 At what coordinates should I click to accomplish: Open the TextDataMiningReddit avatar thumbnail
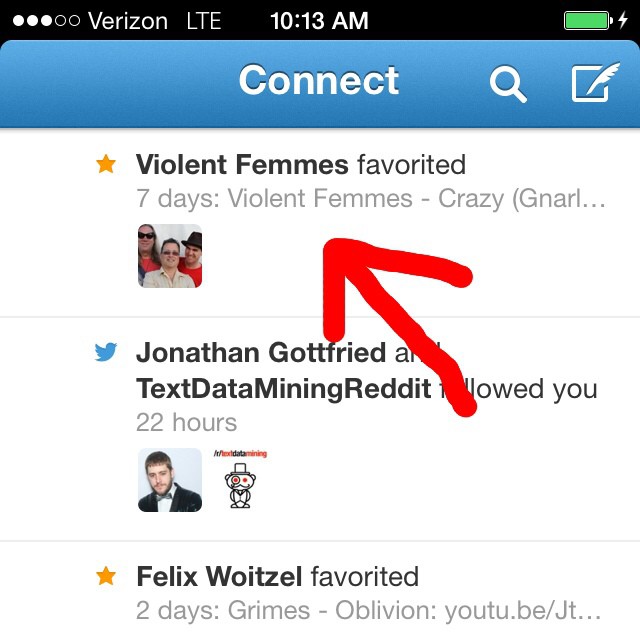(x=240, y=480)
